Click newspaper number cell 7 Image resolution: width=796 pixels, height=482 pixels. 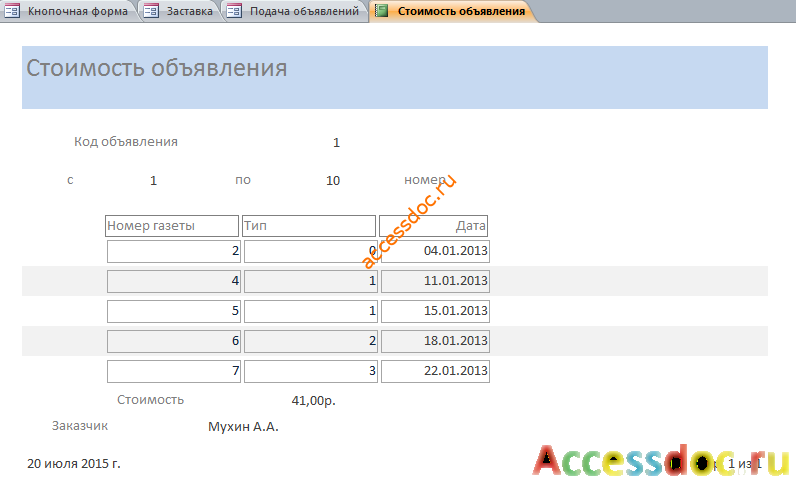[174, 371]
